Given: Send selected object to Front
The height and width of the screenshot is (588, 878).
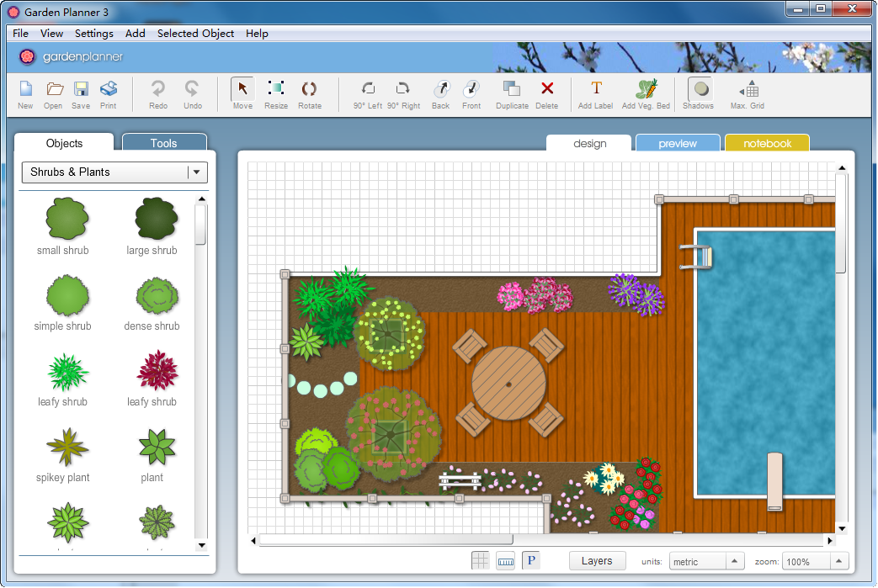Looking at the screenshot, I should click(471, 93).
